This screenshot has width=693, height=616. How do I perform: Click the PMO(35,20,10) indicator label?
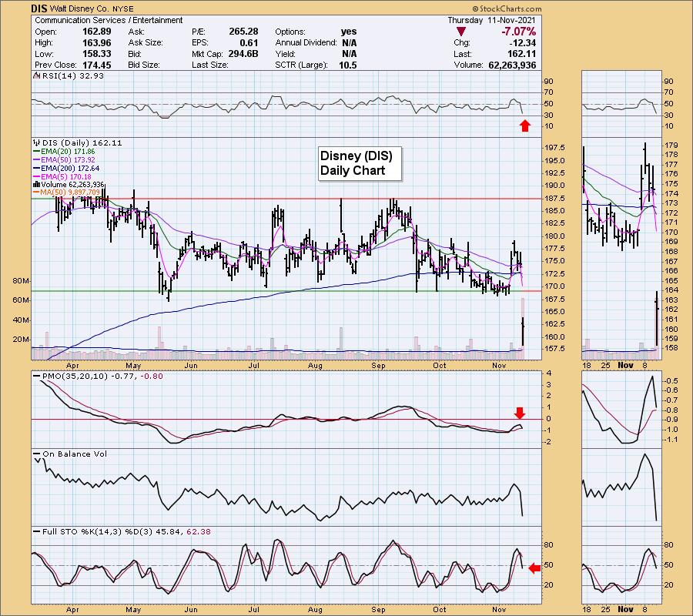(x=75, y=376)
